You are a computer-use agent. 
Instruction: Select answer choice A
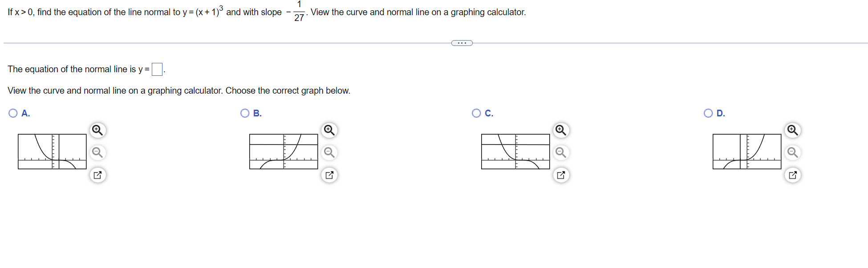coord(13,113)
